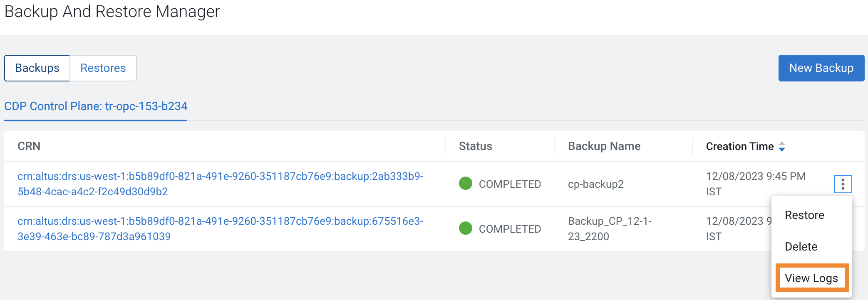Click the status circle next to Backup_CP_12-1-23_2200
Screen dimensions: 868x300
pos(466,228)
